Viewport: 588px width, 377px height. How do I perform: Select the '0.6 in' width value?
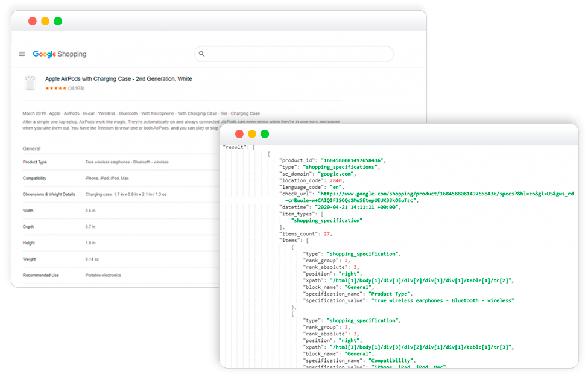tap(90, 211)
